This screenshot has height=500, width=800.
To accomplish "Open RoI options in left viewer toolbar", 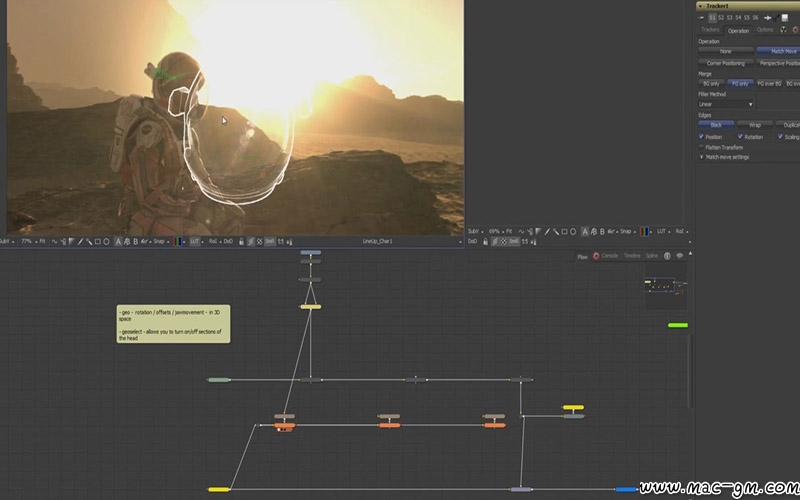I will click(215, 241).
